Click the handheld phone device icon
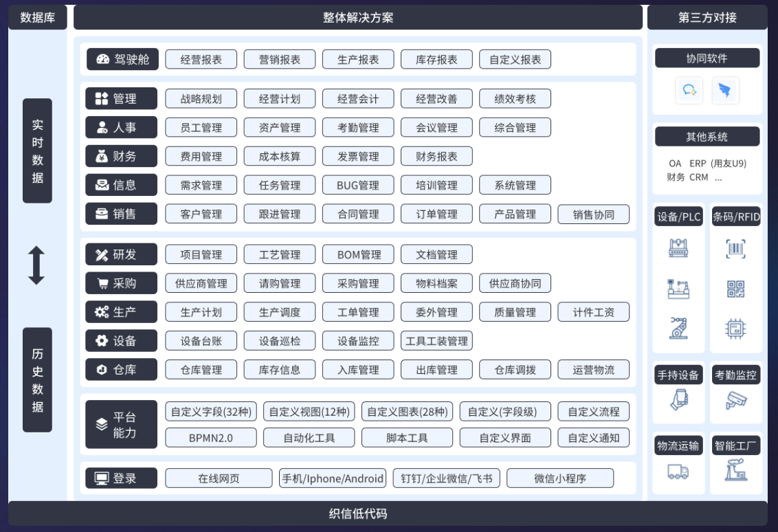Screen dimensions: 778x532 tap(678, 400)
